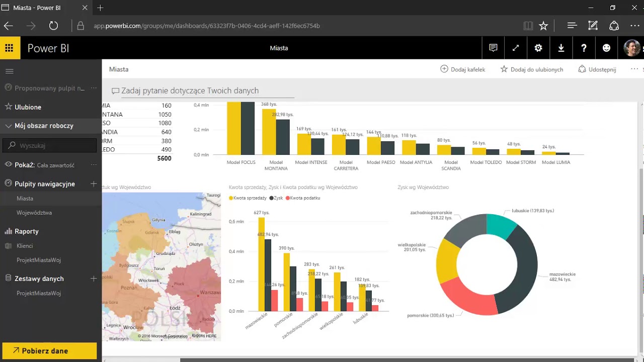This screenshot has height=362, width=644.
Task: Add a new dashboard with Pulpity nawigacyjne plus
Action: (x=94, y=184)
